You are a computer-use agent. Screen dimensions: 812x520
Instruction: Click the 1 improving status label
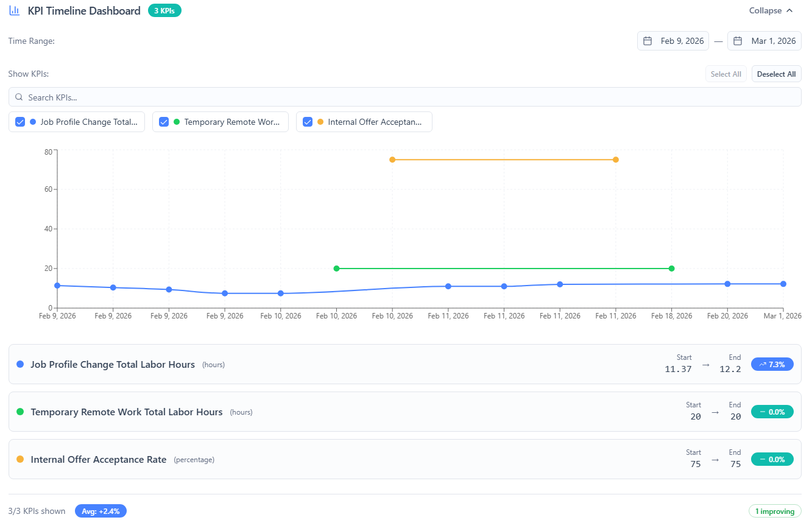[776, 511]
